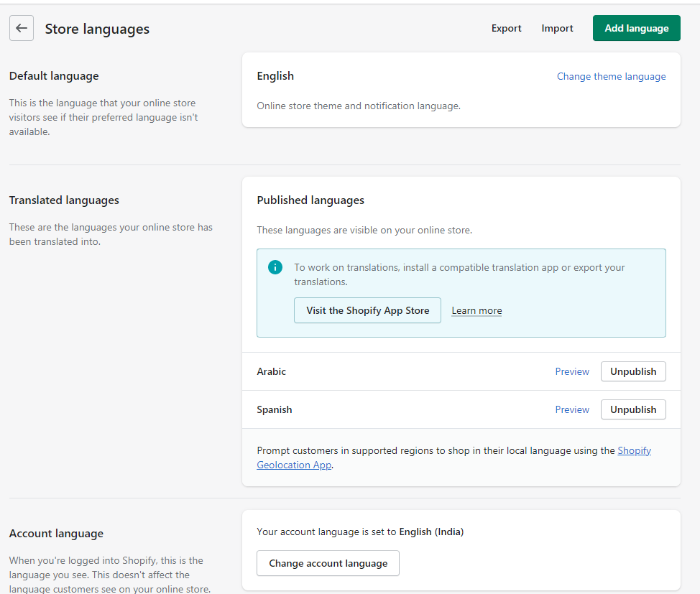Go back using the arrow button

coord(22,28)
